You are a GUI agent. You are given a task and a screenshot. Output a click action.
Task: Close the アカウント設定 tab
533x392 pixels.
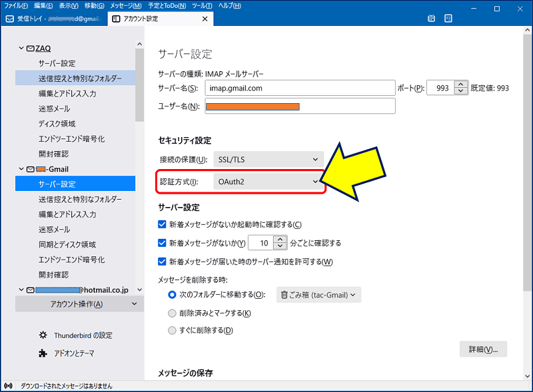coord(205,19)
